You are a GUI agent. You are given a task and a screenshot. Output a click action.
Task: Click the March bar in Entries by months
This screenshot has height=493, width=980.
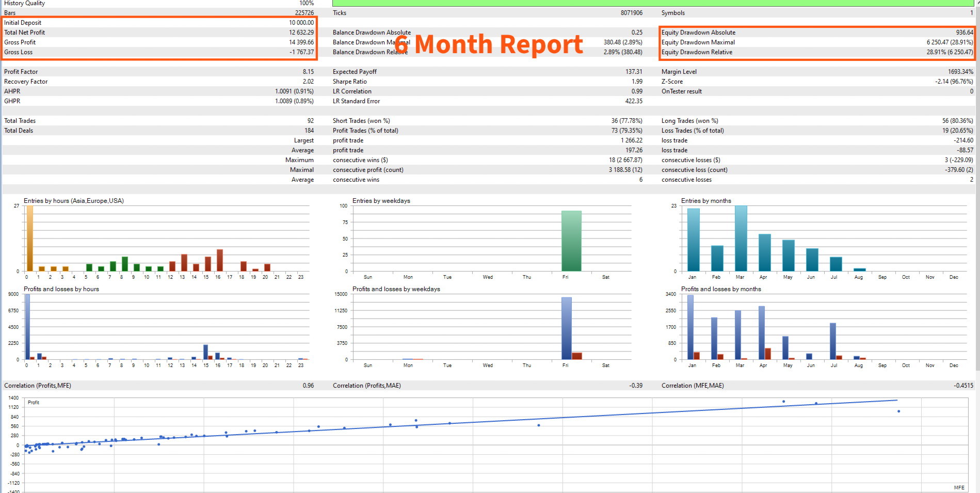[741, 238]
